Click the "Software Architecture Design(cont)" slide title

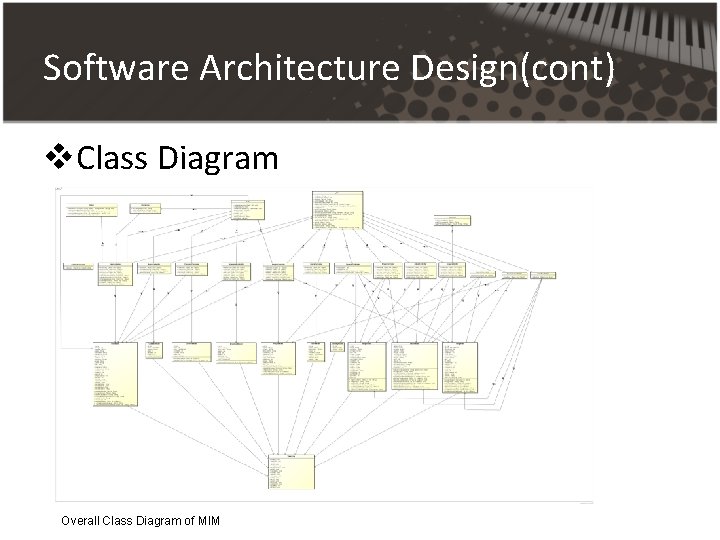click(329, 68)
